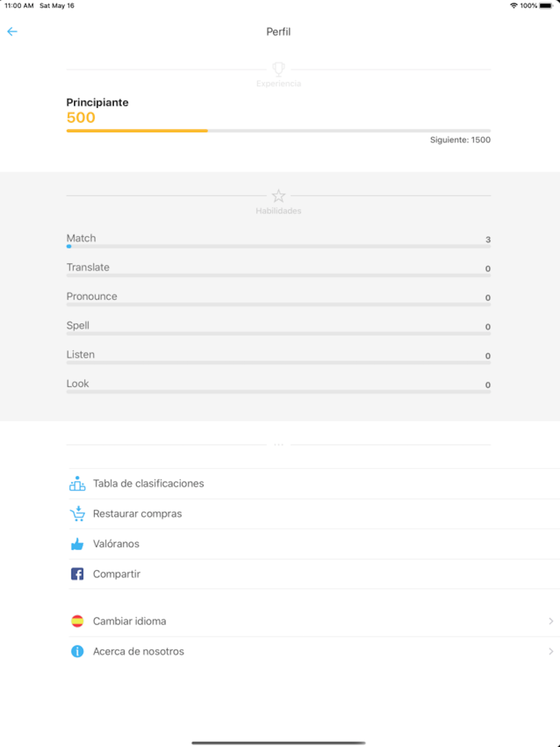Tap the trophy Experiencia icon

click(x=278, y=69)
